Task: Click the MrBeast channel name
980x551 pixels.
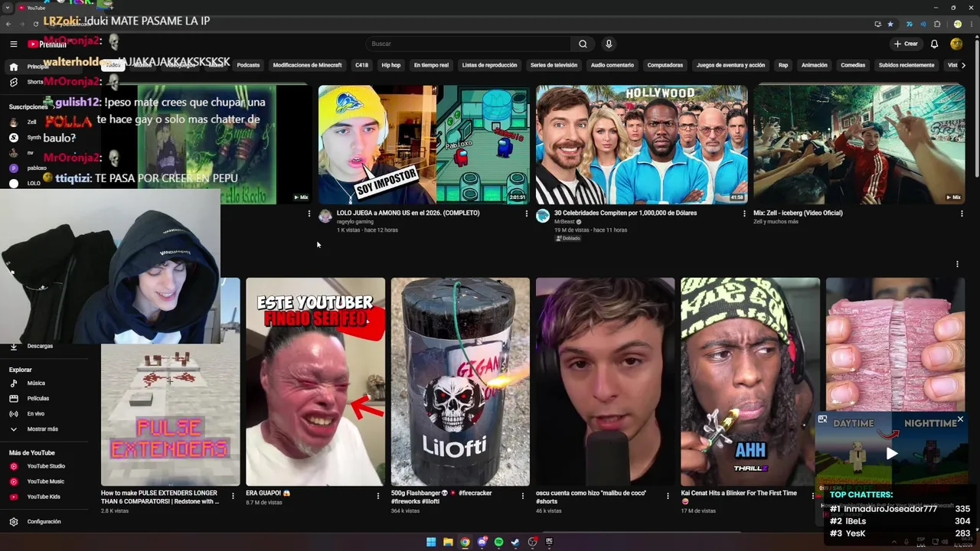Action: pos(564,221)
